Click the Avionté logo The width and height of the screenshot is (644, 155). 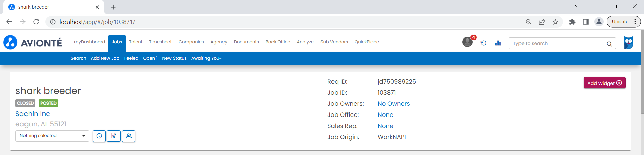coord(33,43)
